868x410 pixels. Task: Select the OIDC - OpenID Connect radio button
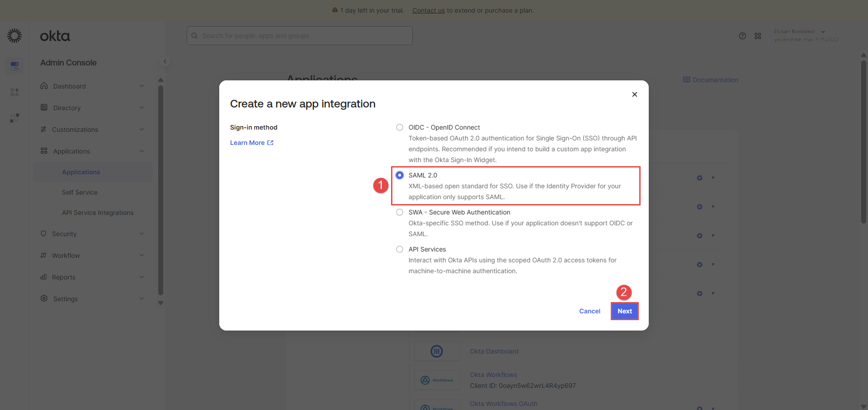(400, 127)
